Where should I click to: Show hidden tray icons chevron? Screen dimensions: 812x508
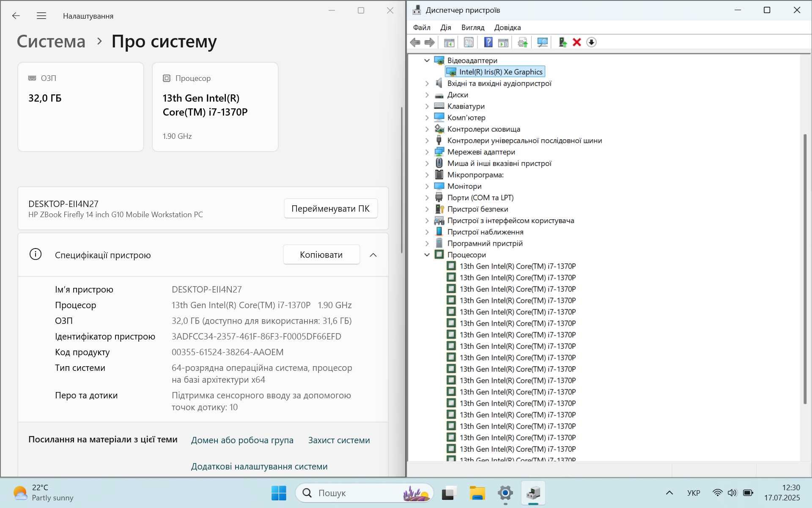669,493
